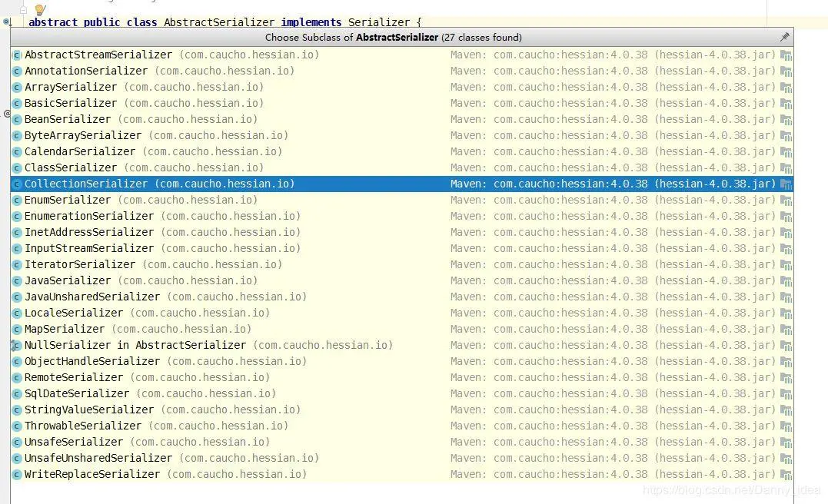Click the class icon beside MapSerializer

(x=17, y=330)
